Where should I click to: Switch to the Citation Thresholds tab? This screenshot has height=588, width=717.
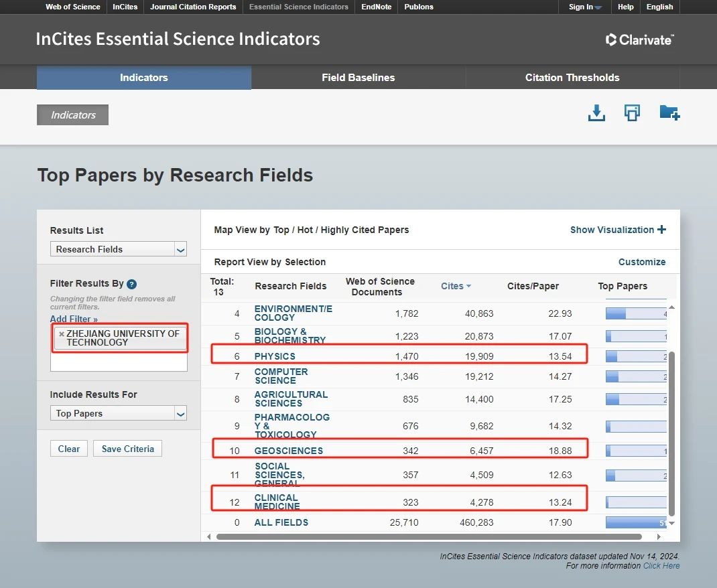click(572, 77)
